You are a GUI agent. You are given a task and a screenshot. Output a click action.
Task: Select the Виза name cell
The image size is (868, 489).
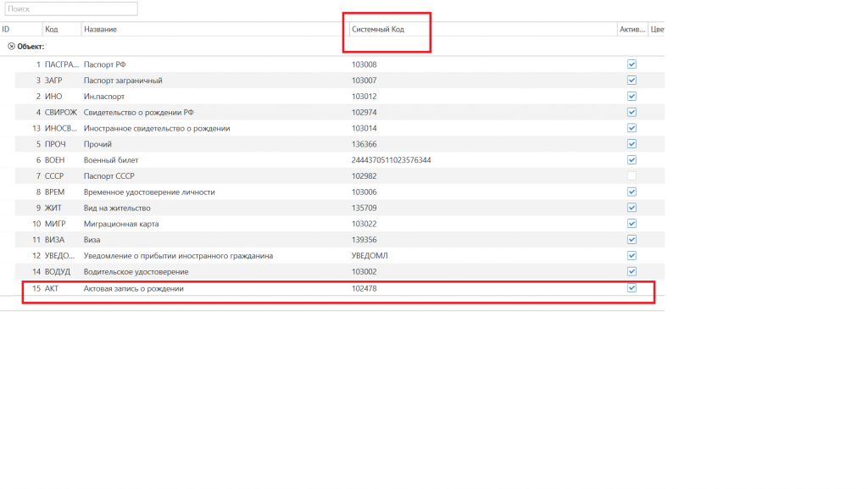tap(92, 240)
